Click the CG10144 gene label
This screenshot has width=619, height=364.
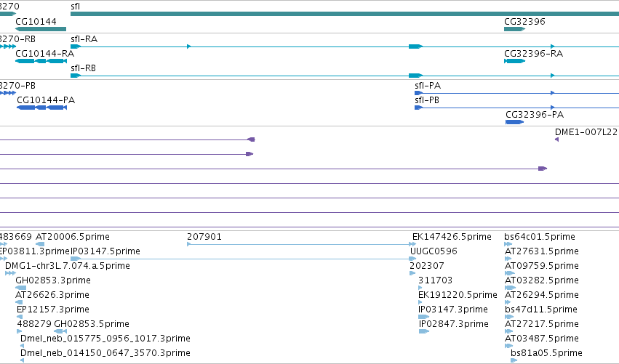(x=36, y=21)
